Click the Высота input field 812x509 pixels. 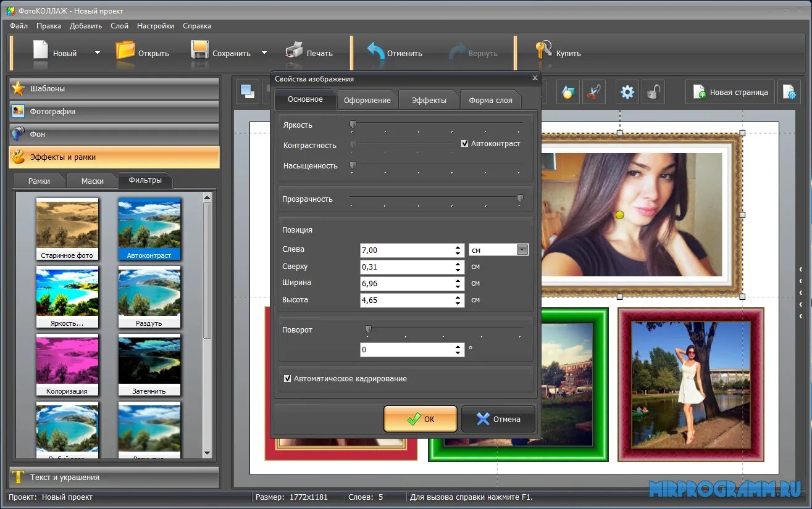[x=408, y=300]
